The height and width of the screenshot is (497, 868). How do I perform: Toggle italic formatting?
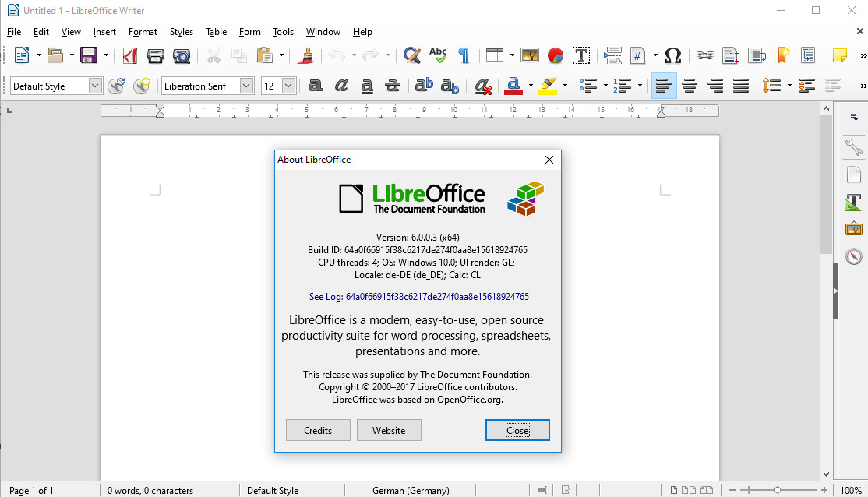tap(340, 86)
